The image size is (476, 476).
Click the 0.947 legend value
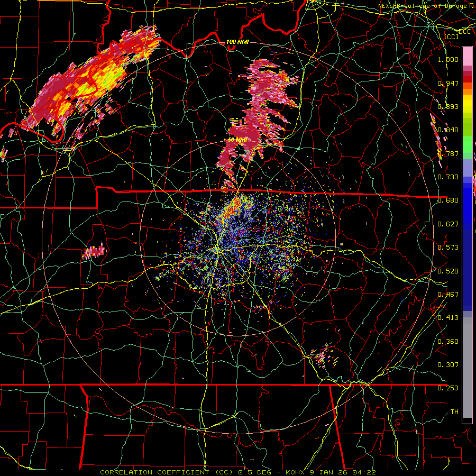pos(448,83)
